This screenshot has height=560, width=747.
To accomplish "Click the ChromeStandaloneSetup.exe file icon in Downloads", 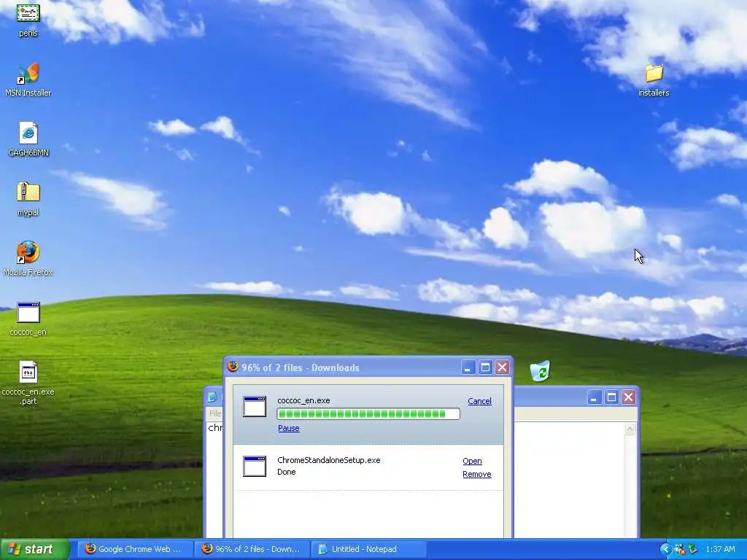I will (x=255, y=466).
